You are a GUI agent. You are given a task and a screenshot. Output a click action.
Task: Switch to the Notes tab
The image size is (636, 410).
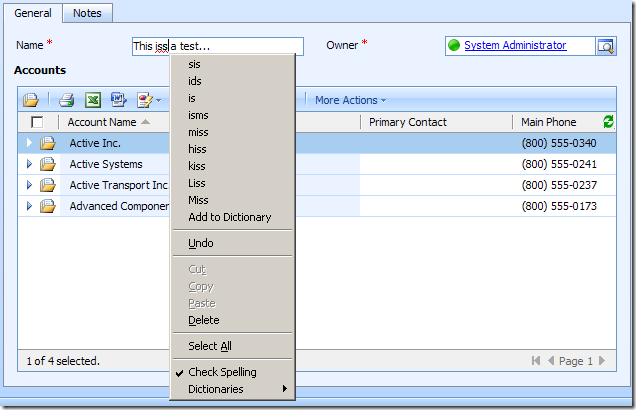[87, 13]
